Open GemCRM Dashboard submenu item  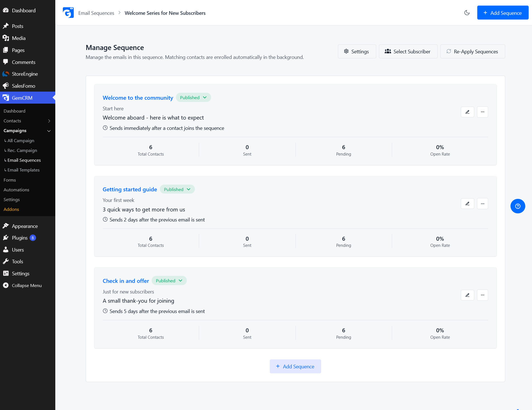click(15, 111)
